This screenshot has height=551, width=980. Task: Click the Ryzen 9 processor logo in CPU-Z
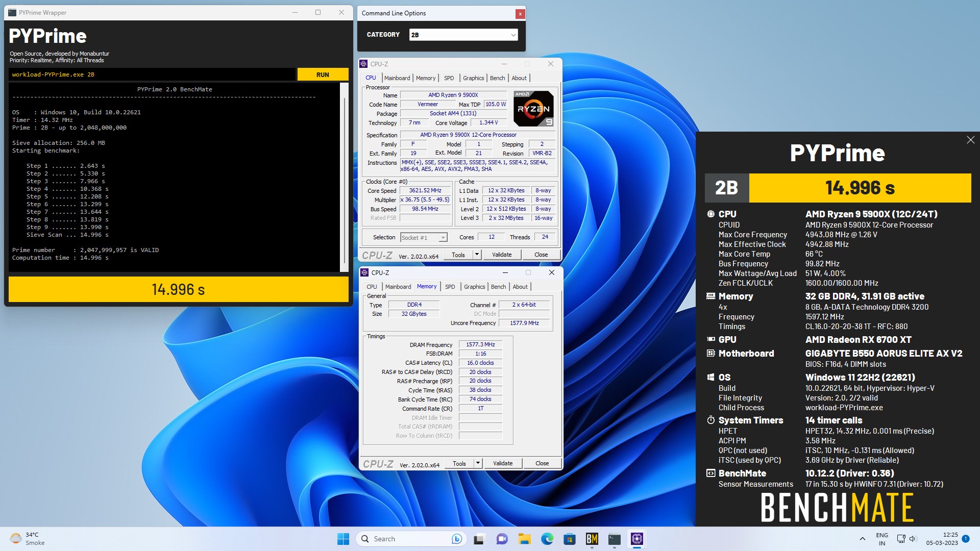533,108
